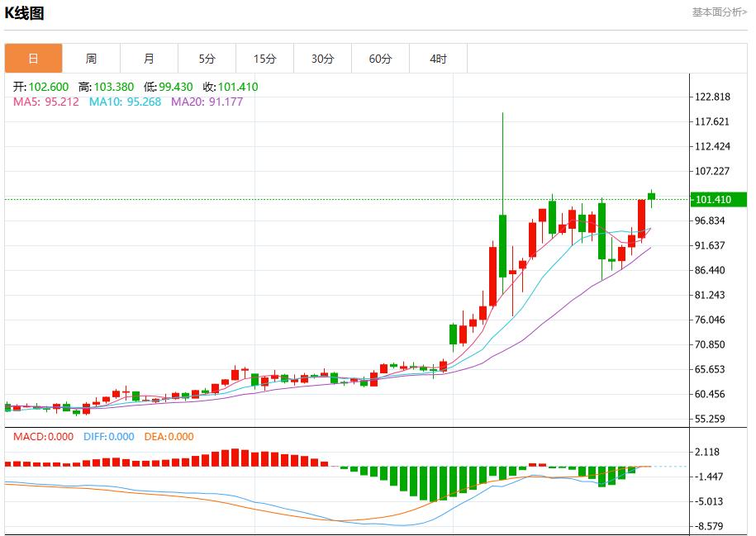Switch to the 5分 interval tab

[207, 59]
